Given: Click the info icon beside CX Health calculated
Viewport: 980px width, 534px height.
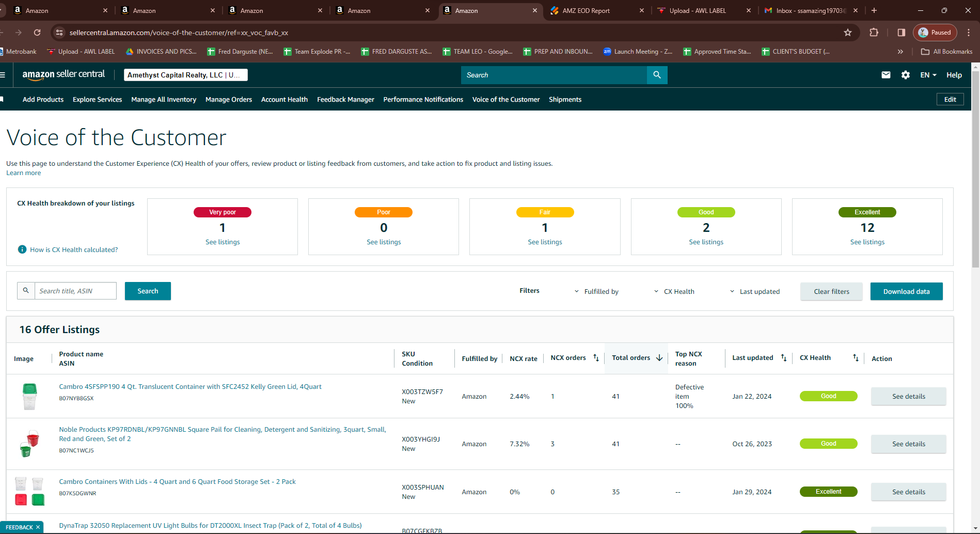Looking at the screenshot, I should [x=22, y=249].
